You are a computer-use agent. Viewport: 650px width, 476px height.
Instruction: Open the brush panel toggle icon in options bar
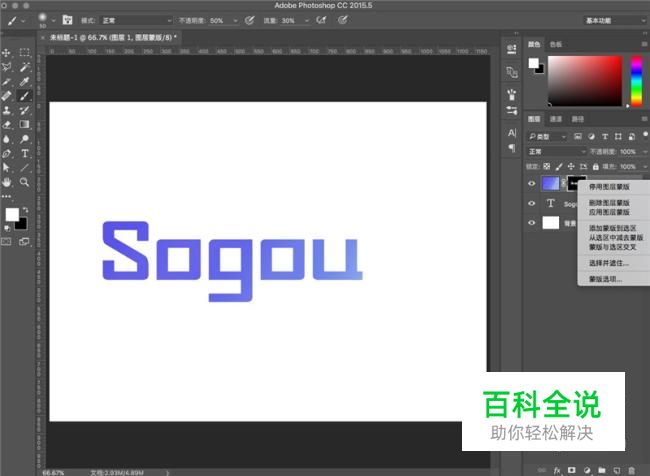point(67,20)
